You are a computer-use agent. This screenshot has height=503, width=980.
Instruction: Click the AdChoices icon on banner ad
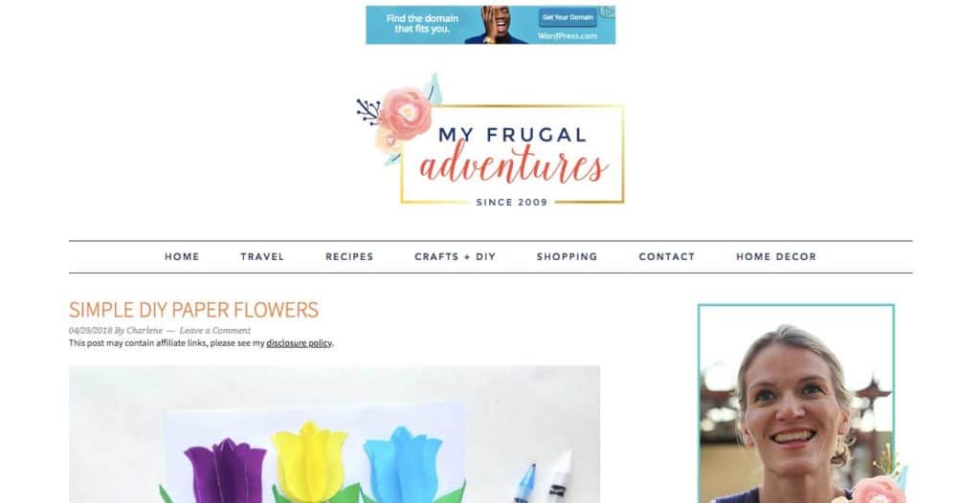(x=608, y=11)
